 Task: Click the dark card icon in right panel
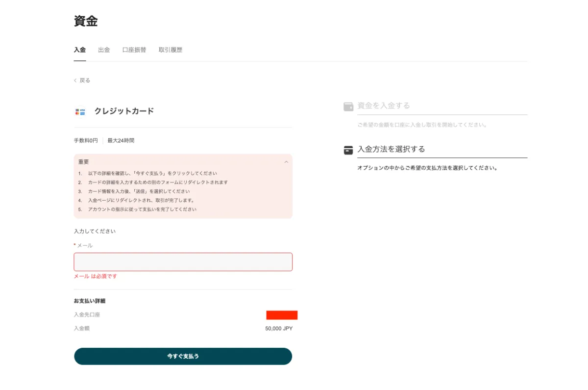347,150
